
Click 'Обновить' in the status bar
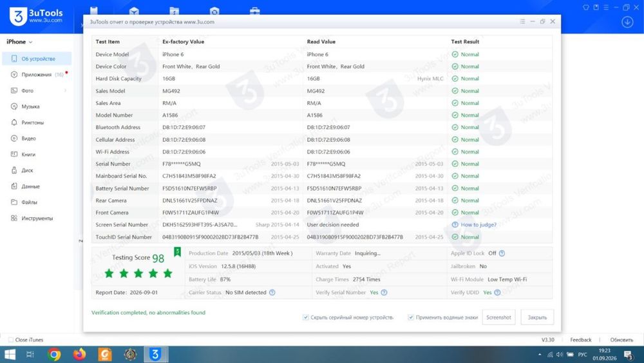point(621,340)
